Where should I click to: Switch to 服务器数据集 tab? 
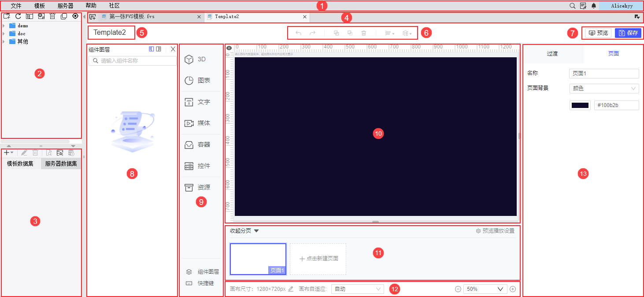[61, 164]
